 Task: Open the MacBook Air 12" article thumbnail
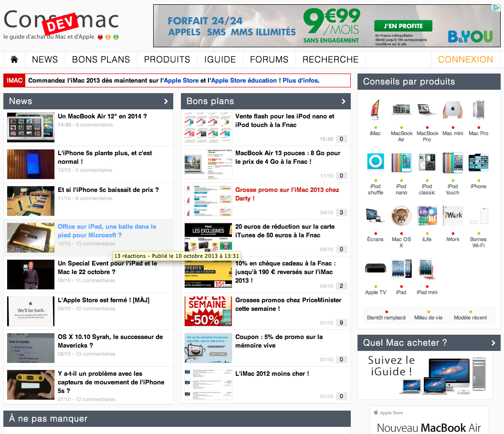[x=31, y=127]
